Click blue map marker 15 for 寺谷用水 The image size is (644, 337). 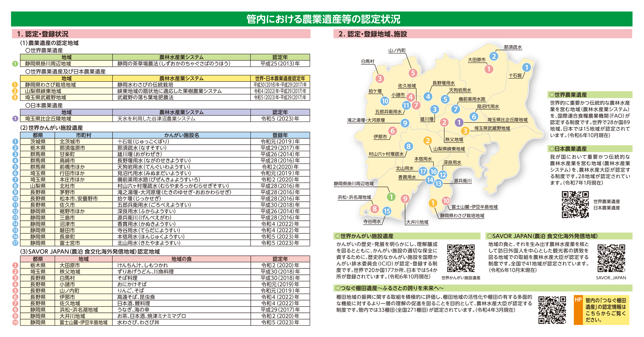click(x=387, y=211)
